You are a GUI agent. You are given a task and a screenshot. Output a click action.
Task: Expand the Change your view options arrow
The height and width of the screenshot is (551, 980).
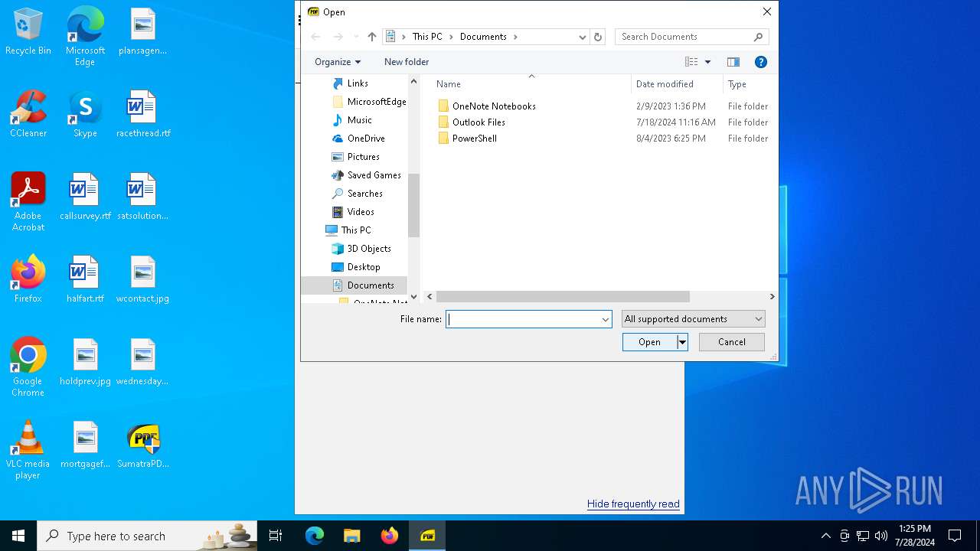[x=707, y=62]
